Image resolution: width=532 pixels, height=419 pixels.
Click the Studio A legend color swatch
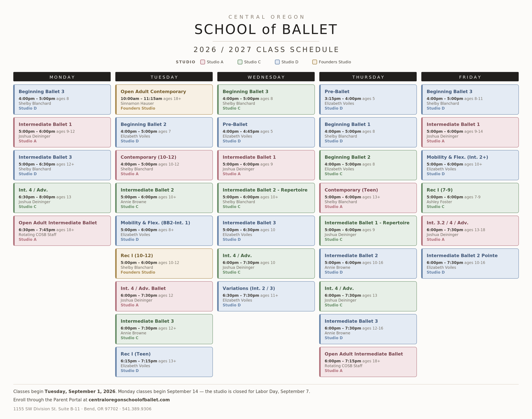[203, 62]
